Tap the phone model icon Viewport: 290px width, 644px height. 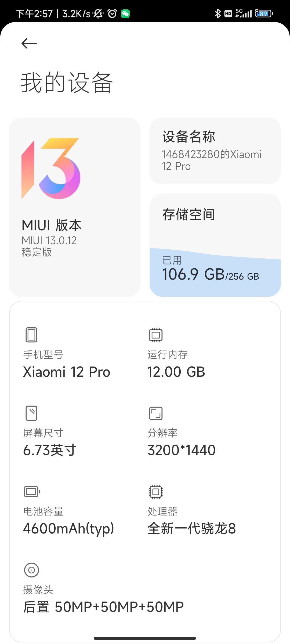pos(31,335)
